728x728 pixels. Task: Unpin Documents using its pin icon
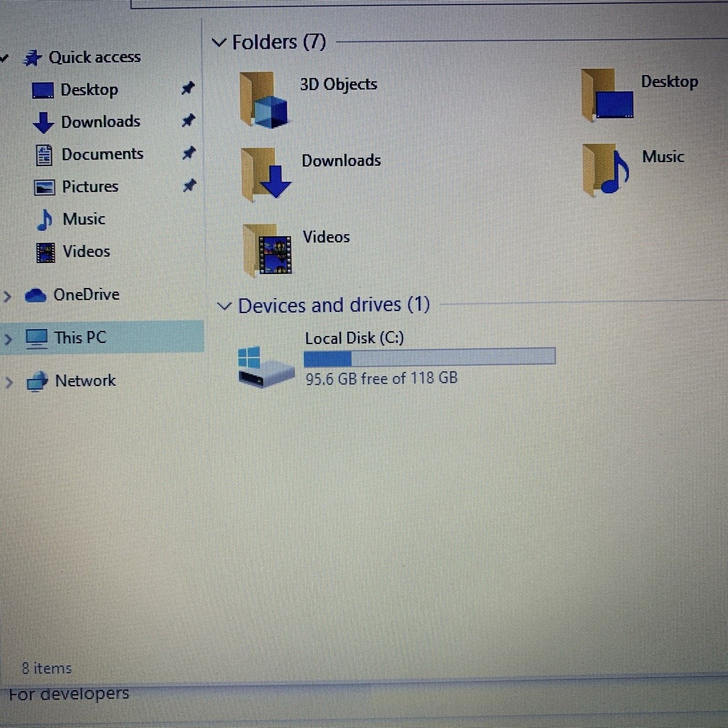click(189, 153)
